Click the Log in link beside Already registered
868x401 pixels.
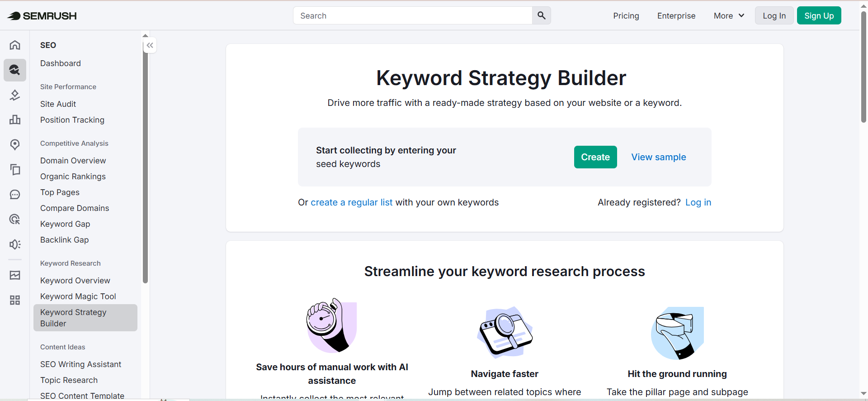(698, 202)
